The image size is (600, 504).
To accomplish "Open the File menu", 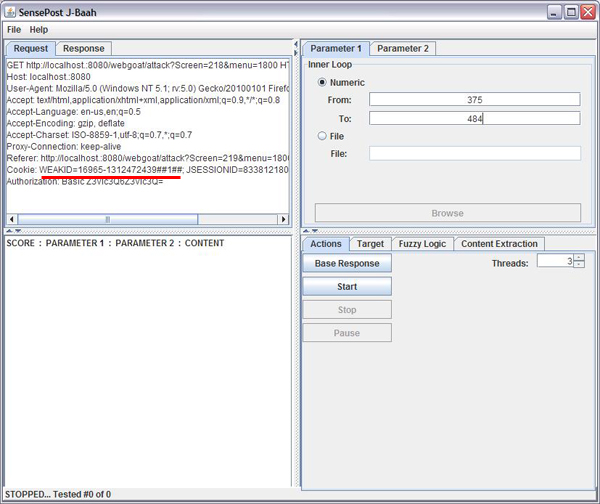I will point(14,30).
